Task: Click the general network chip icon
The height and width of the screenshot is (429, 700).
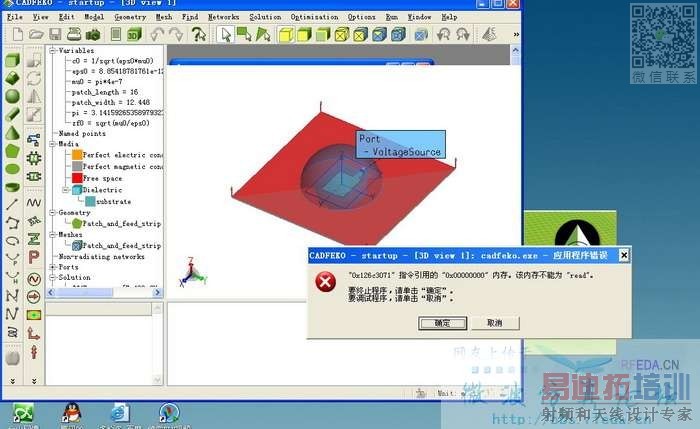Action: 34,158
